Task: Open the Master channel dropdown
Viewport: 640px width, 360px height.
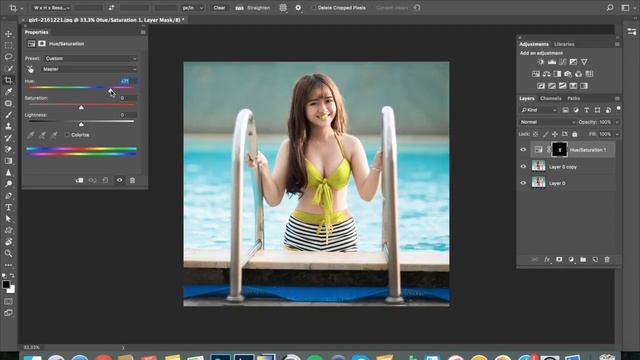Action: point(89,69)
